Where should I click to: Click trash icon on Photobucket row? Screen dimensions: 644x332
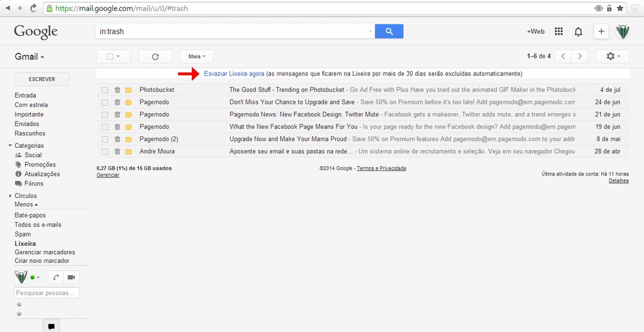coord(118,89)
